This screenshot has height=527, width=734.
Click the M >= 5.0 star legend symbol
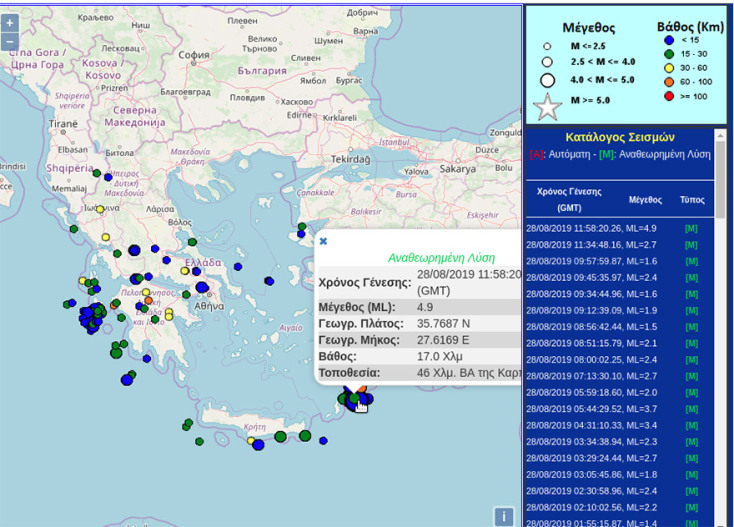pos(547,104)
